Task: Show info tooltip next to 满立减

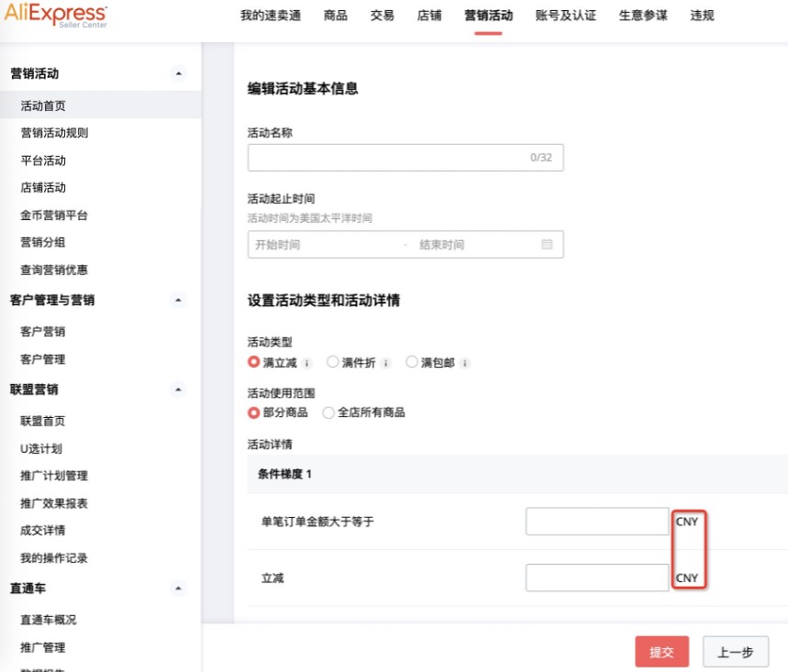Action: [307, 363]
